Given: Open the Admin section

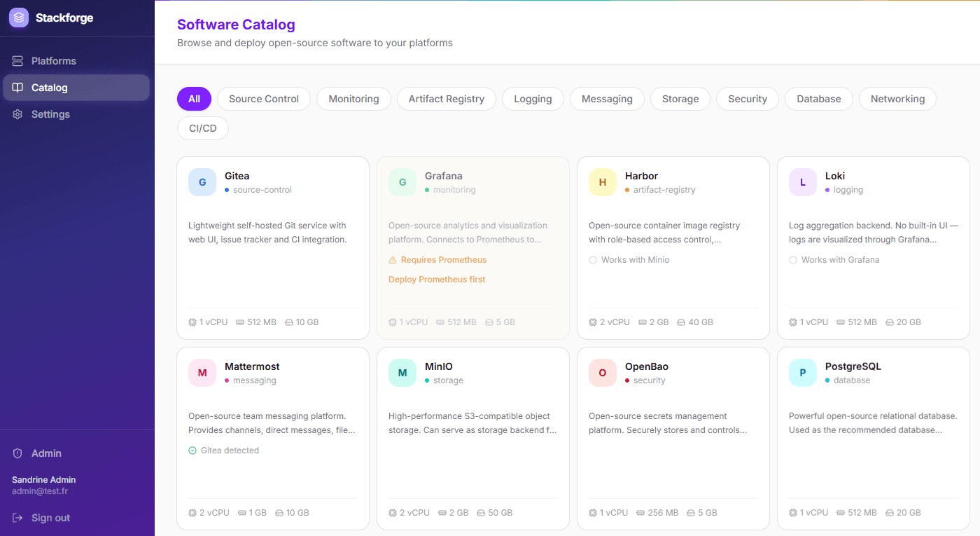Looking at the screenshot, I should click(76, 453).
